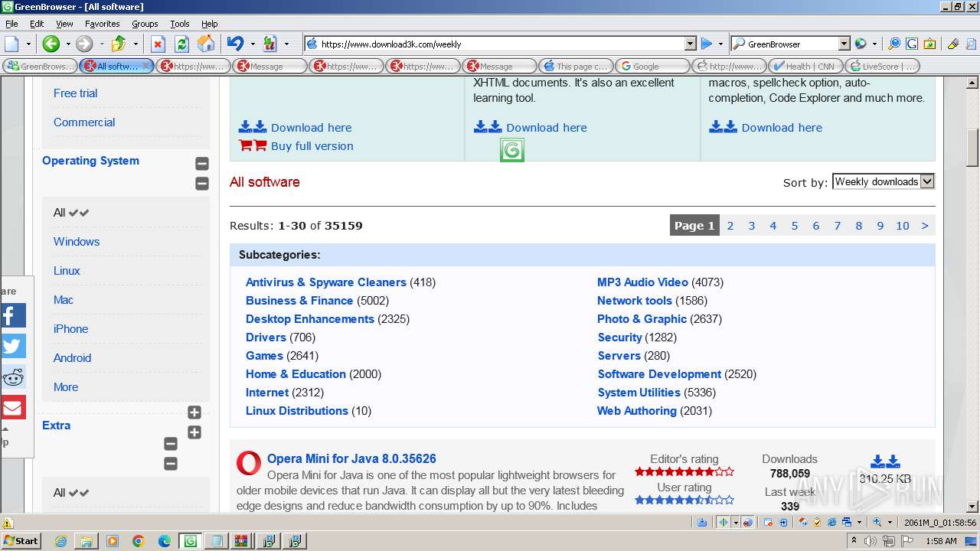Click the green Back navigation arrow
This screenshot has height=551, width=980.
pos(51,44)
